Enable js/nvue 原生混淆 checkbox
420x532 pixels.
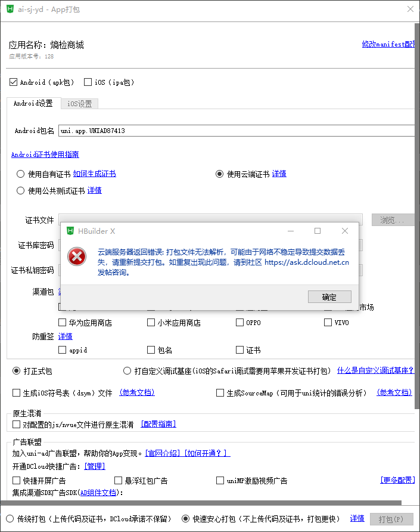(x=16, y=424)
